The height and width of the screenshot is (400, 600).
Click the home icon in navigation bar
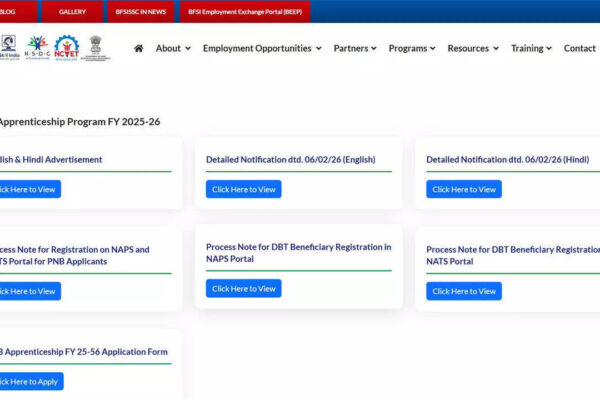[139, 48]
